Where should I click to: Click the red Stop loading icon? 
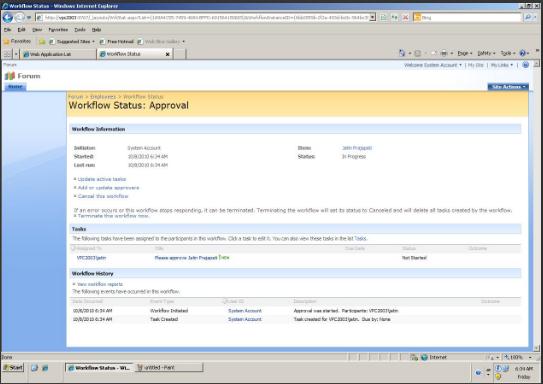tap(405, 17)
